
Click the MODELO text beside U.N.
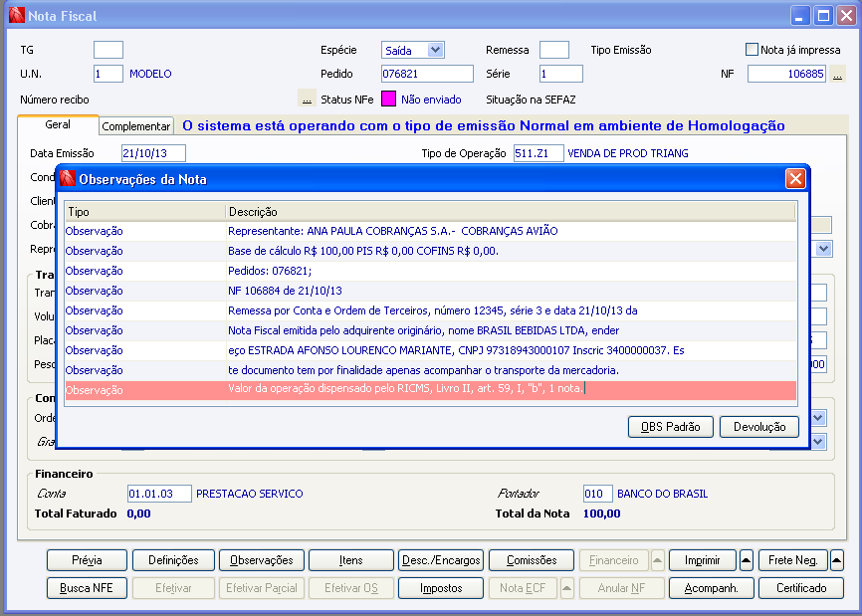(150, 74)
